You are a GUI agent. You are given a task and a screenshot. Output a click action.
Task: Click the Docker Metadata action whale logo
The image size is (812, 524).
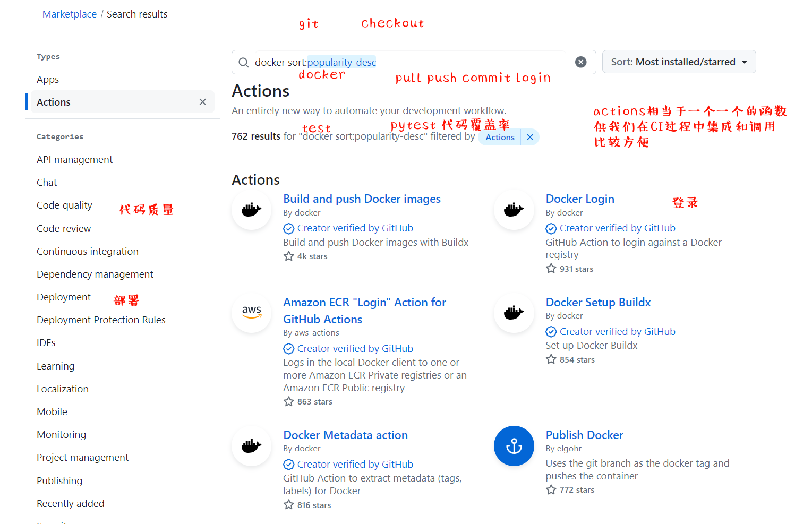coord(252,446)
